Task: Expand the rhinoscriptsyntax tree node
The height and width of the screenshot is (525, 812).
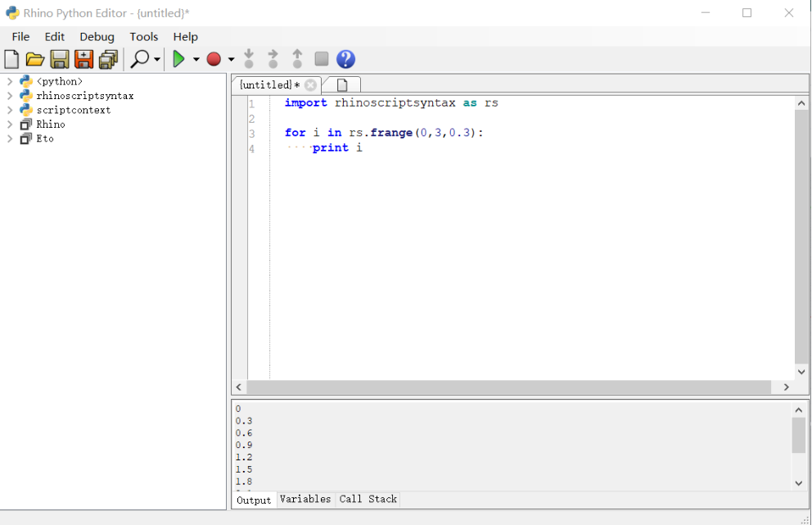Action: pos(9,96)
